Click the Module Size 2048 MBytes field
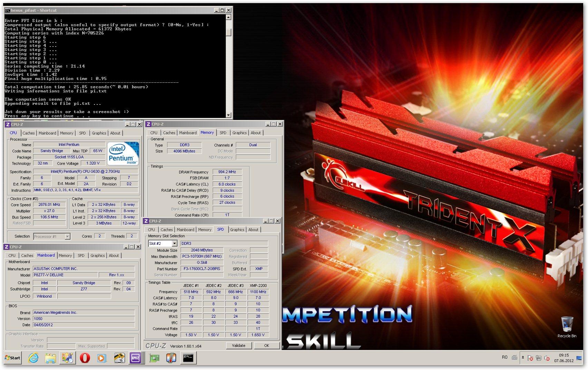 (x=202, y=250)
